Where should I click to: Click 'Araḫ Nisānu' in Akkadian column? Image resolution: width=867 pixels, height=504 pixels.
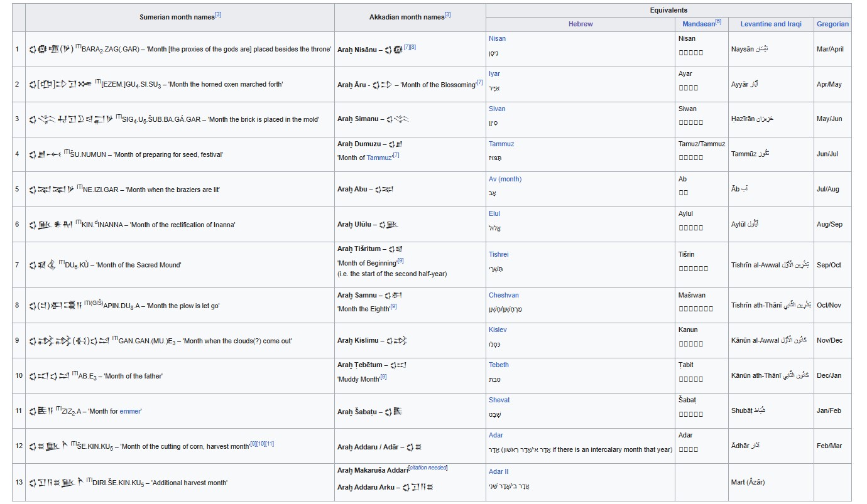pos(358,49)
